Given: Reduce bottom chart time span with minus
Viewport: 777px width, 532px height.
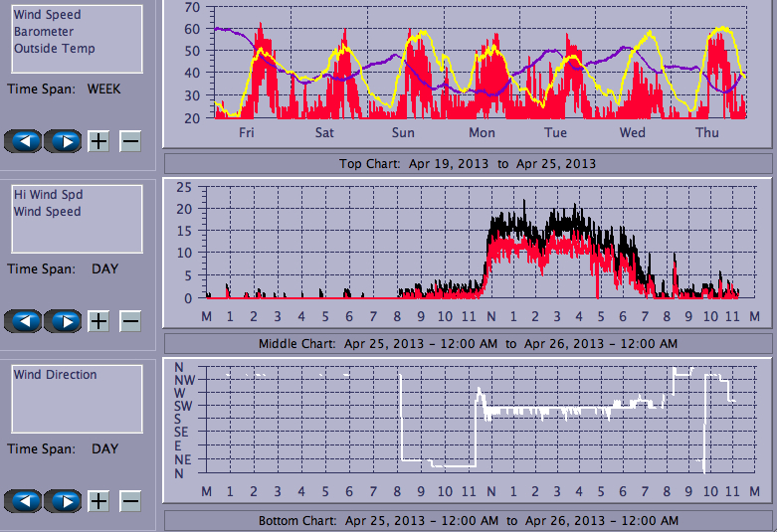Looking at the screenshot, I should [x=130, y=501].
